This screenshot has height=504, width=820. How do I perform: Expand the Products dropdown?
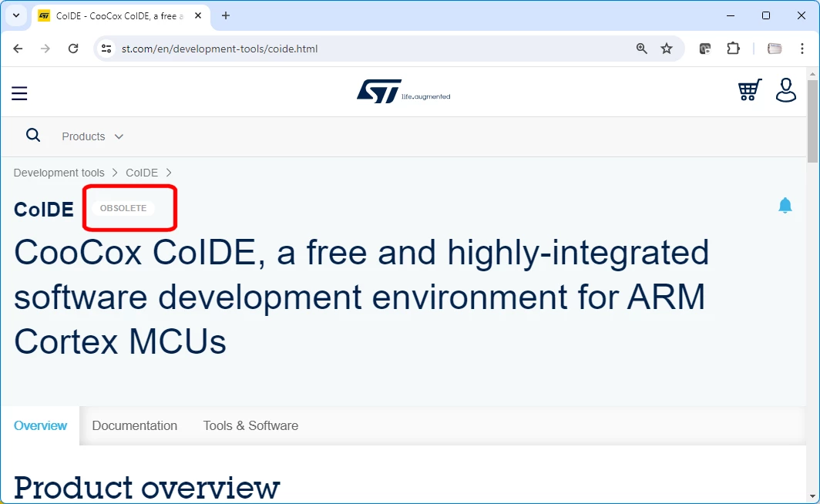[92, 136]
